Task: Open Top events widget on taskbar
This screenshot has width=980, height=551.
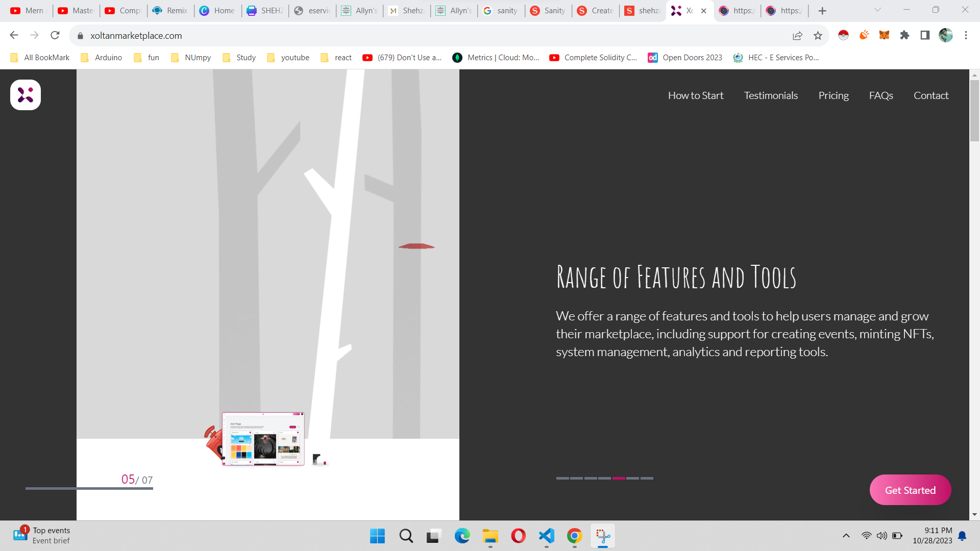Action: point(42,536)
